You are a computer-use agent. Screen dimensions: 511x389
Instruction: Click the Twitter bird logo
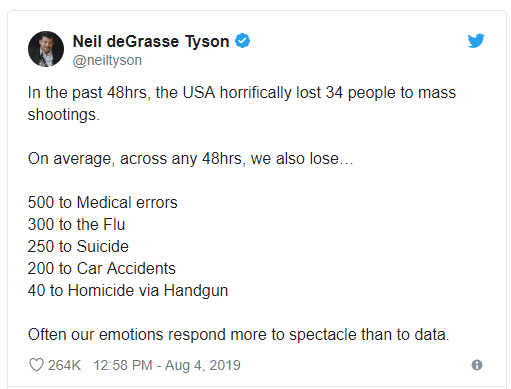476,41
